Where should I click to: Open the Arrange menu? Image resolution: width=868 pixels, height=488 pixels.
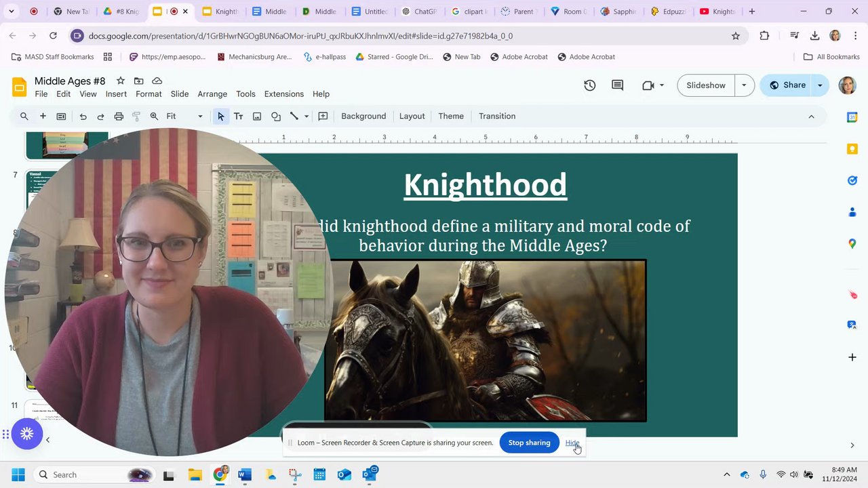[x=212, y=94]
